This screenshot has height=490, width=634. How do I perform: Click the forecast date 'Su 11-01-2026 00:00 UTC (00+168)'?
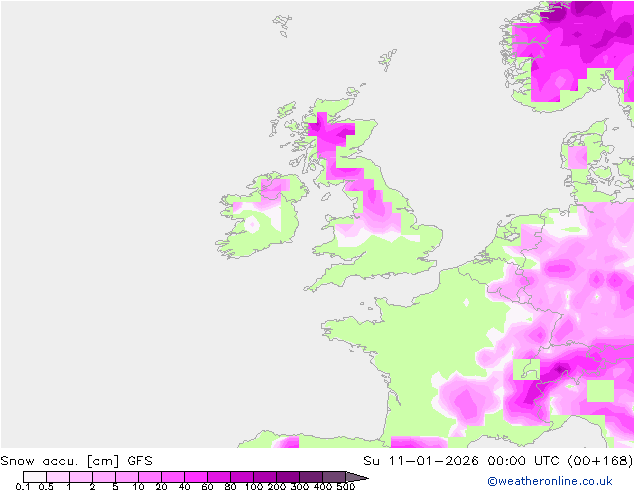pos(498,461)
